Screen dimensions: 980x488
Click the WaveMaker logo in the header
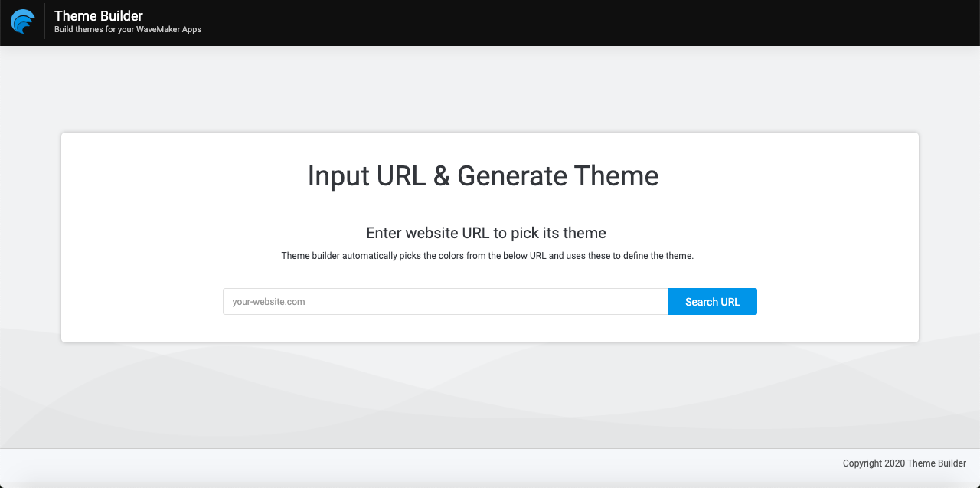[22, 21]
